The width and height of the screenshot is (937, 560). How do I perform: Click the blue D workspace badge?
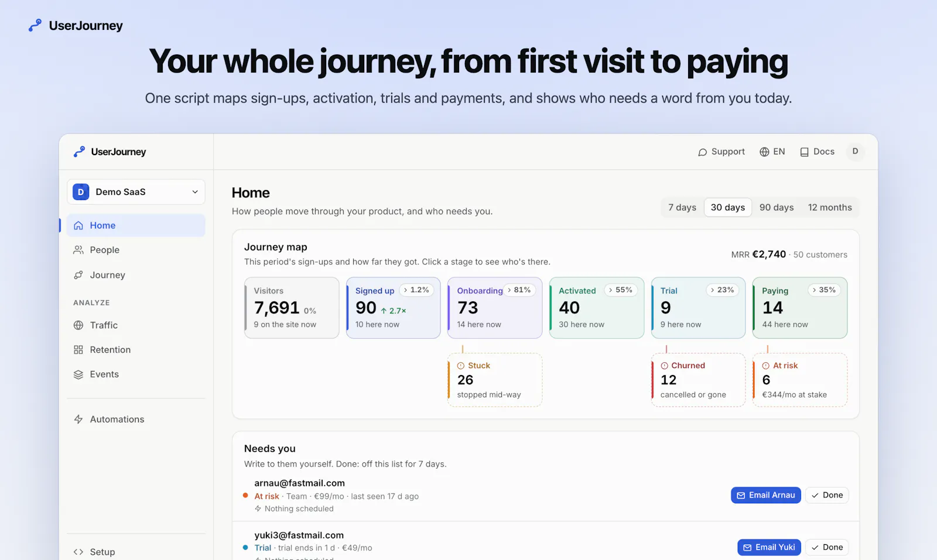81,192
